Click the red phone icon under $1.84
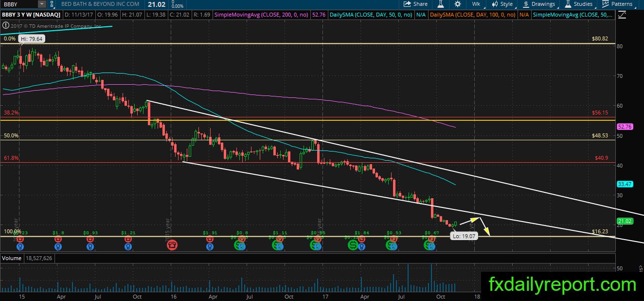 pos(362,239)
